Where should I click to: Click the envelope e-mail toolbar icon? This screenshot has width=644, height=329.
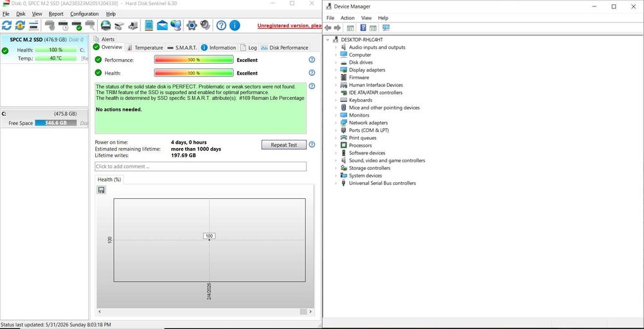pyautogui.click(x=162, y=26)
